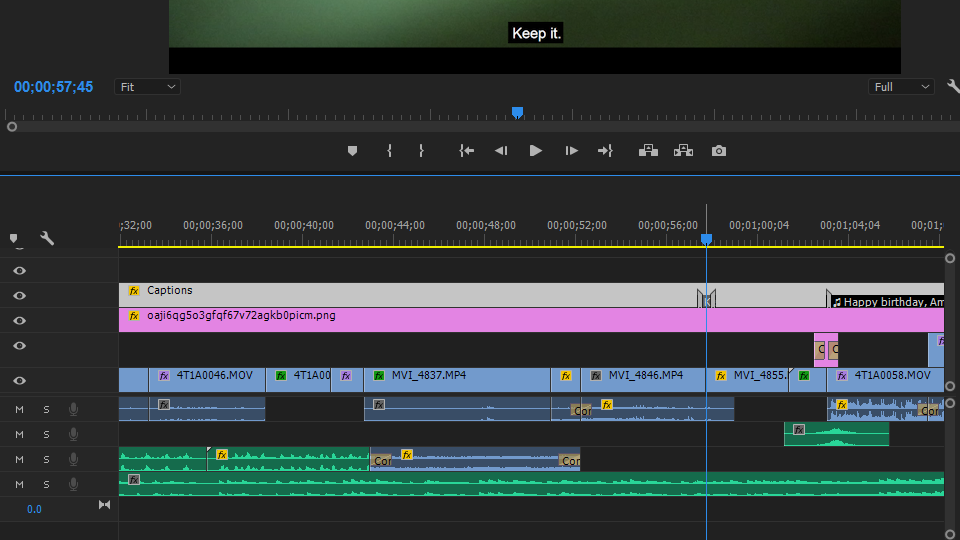Click the Lift button
960x540 pixels.
coord(648,151)
